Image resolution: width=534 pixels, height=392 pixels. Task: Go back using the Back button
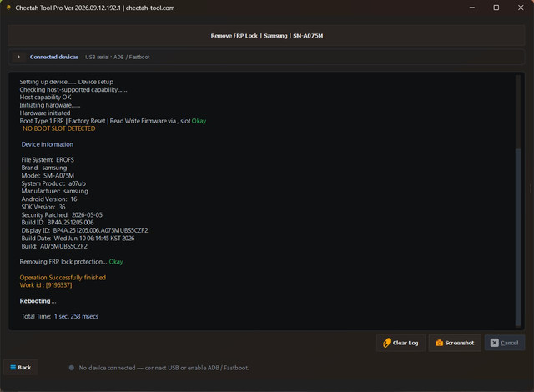pyautogui.click(x=21, y=368)
